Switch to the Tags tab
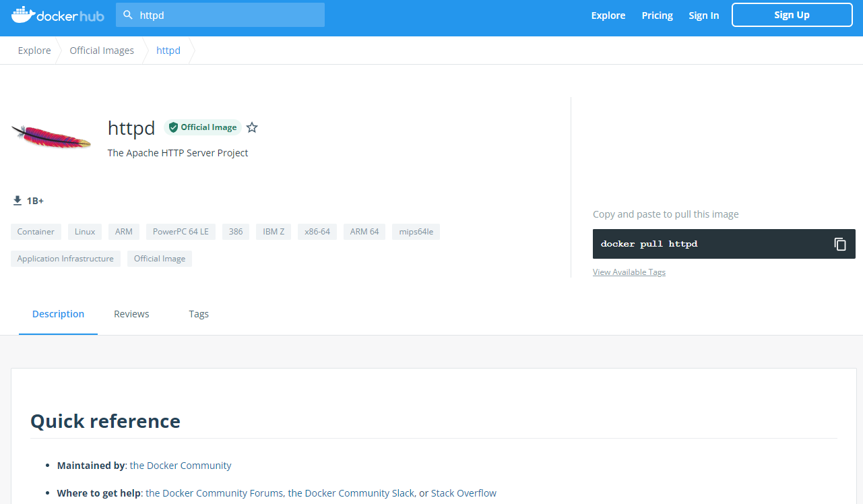 tap(199, 314)
